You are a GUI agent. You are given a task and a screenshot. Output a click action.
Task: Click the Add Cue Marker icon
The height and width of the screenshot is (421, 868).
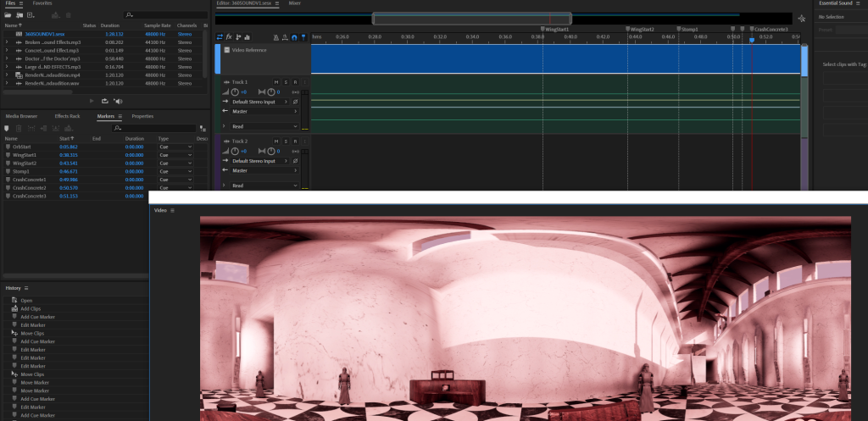(8, 128)
